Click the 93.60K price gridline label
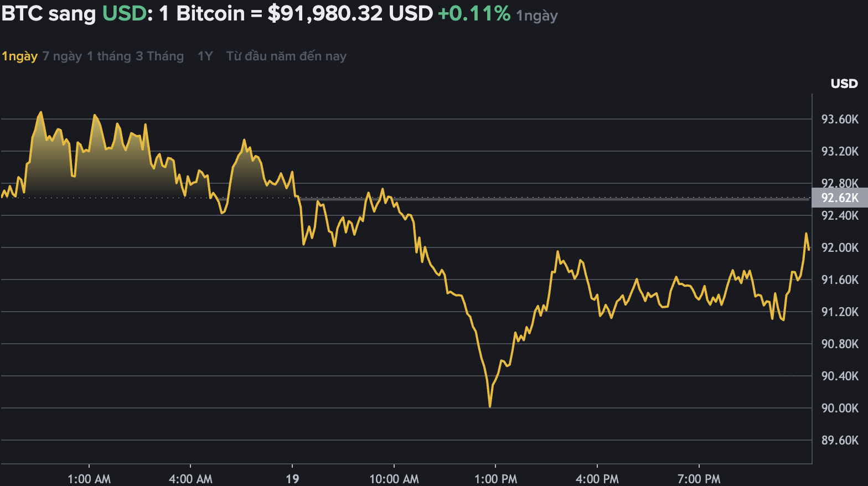This screenshot has width=868, height=486. click(840, 119)
